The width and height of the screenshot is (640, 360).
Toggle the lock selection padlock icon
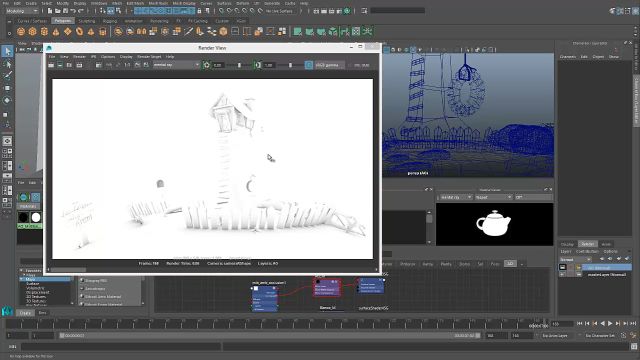click(200, 11)
